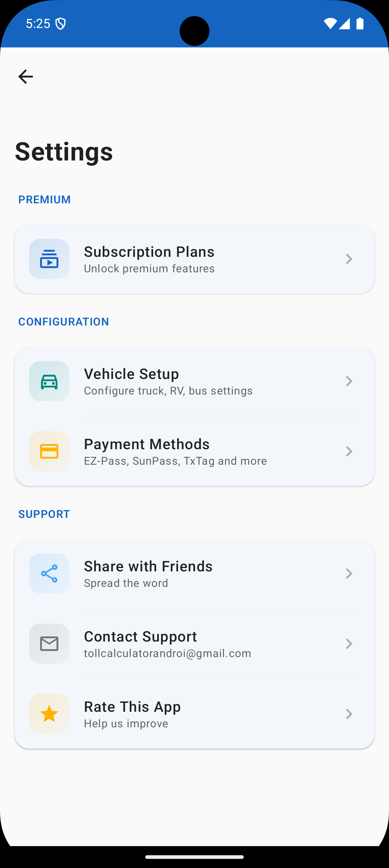The height and width of the screenshot is (868, 389).
Task: Tap the blue share icon
Action: click(x=49, y=573)
